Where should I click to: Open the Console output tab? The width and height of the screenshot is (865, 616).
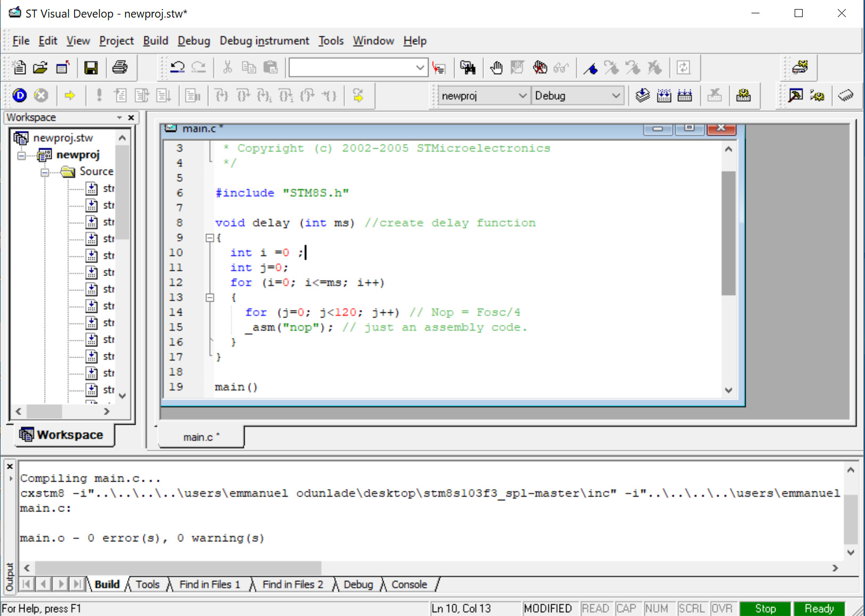409,585
